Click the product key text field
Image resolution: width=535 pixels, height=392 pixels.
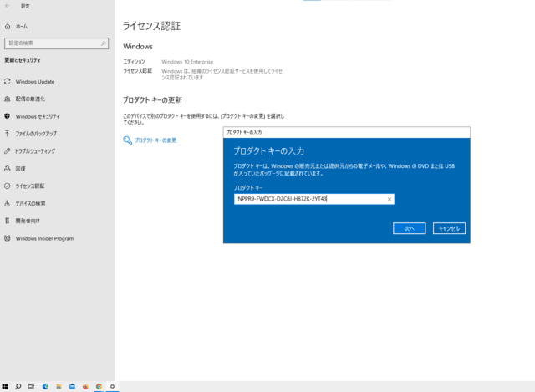308,199
